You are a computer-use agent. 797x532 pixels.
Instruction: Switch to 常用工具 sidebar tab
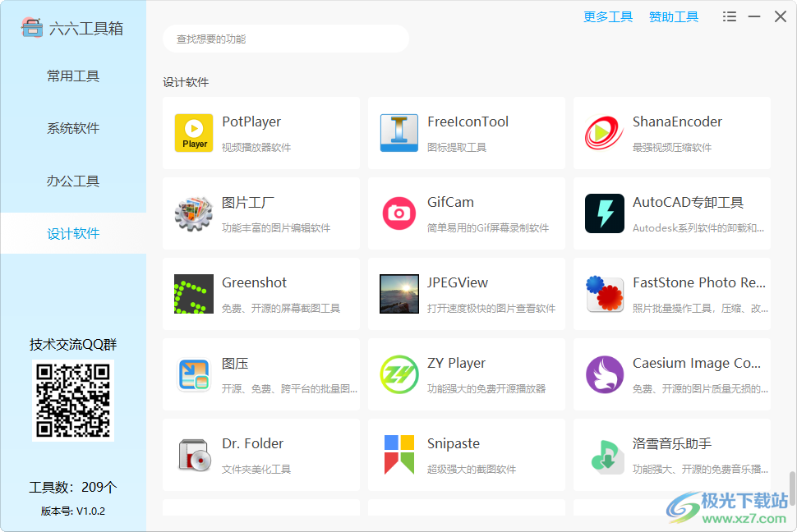click(x=73, y=76)
